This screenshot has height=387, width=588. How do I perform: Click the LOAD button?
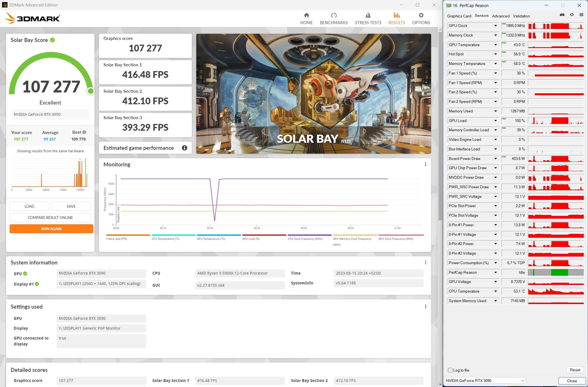(x=29, y=206)
